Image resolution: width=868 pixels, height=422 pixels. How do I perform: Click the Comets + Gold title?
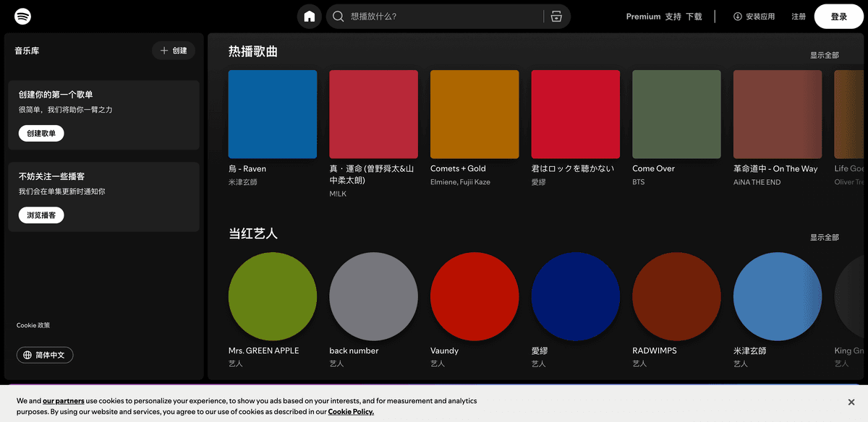coord(458,169)
